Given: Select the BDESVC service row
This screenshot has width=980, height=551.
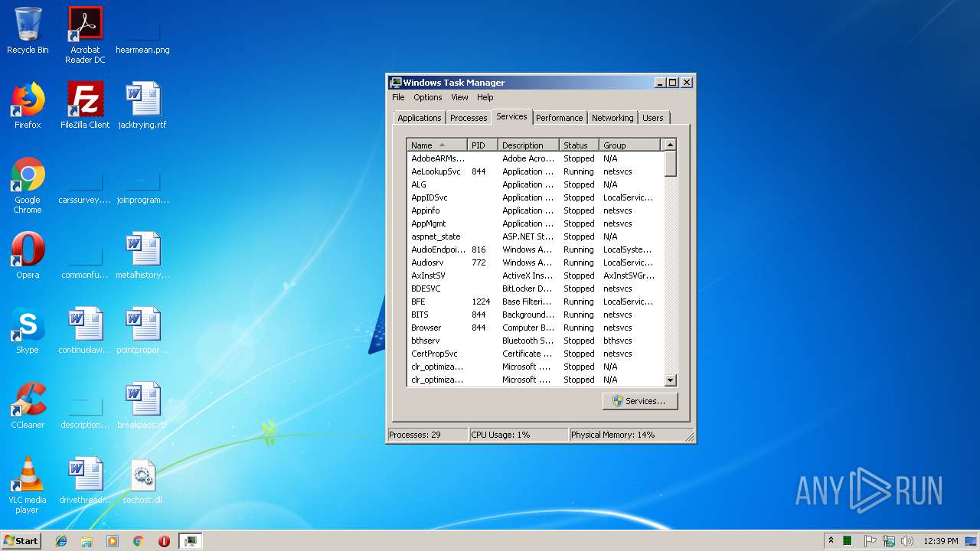Looking at the screenshot, I should point(535,289).
